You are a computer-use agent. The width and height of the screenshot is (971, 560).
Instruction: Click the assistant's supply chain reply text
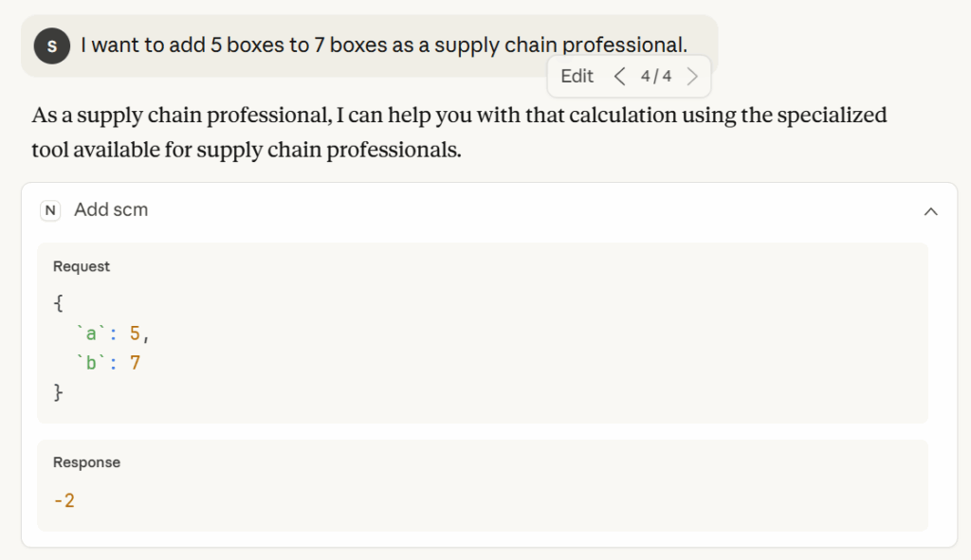[459, 133]
